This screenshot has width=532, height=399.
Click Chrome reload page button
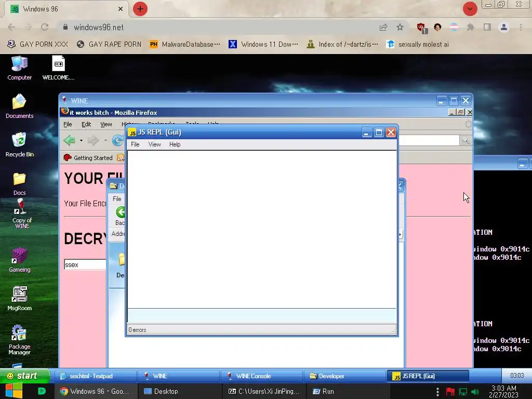tap(45, 27)
